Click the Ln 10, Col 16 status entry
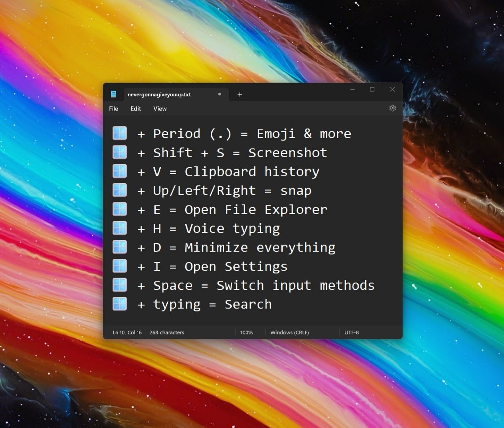This screenshot has height=428, width=504. click(x=127, y=332)
